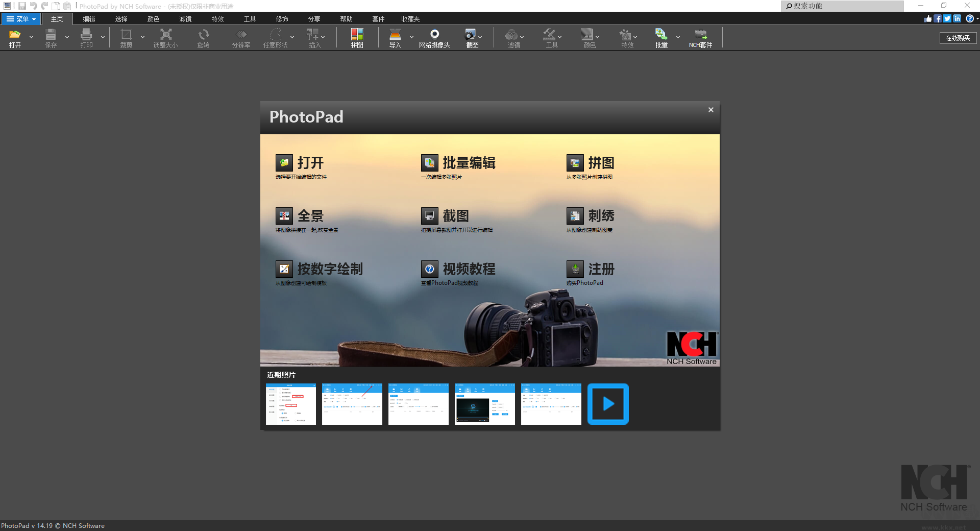
Task: Click 截图 in the welcome dialog
Action: click(445, 216)
